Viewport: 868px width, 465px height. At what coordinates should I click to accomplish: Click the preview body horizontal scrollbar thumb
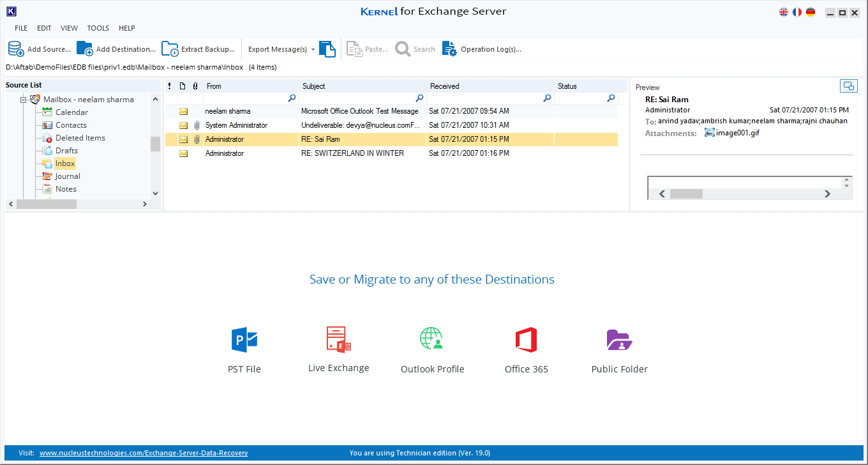686,194
